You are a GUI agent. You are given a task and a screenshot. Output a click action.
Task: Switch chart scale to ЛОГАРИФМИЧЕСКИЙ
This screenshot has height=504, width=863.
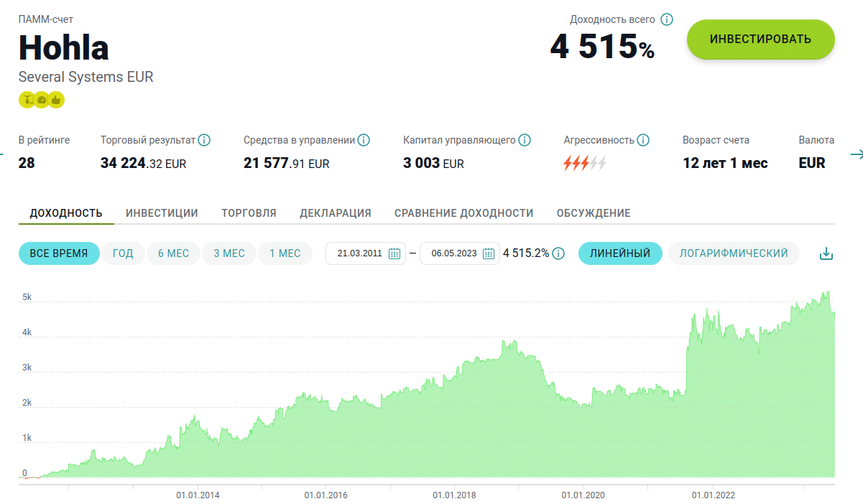(x=734, y=253)
